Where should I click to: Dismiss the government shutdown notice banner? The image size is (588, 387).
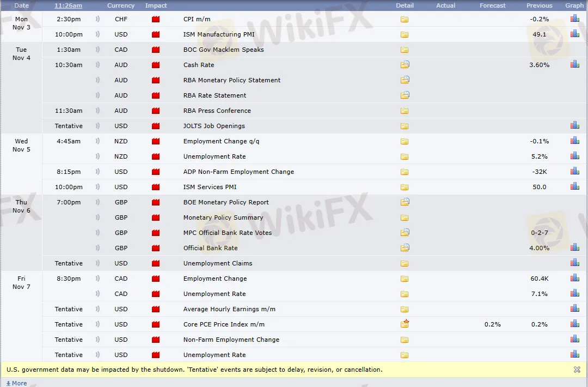pos(577,370)
